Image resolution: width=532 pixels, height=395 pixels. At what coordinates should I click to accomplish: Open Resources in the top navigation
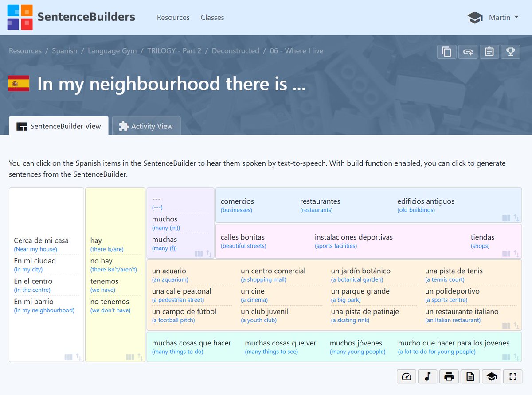click(173, 17)
